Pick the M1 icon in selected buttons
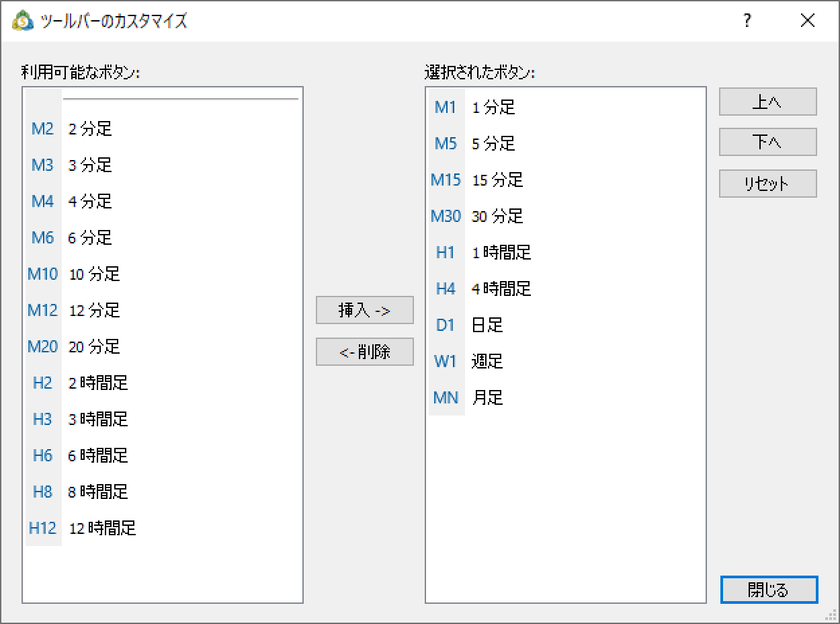Screen dimensions: 840x624 [446, 107]
